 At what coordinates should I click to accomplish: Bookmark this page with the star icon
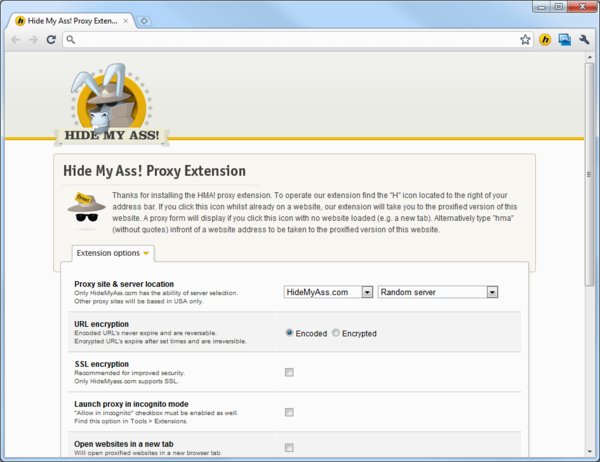pos(525,39)
